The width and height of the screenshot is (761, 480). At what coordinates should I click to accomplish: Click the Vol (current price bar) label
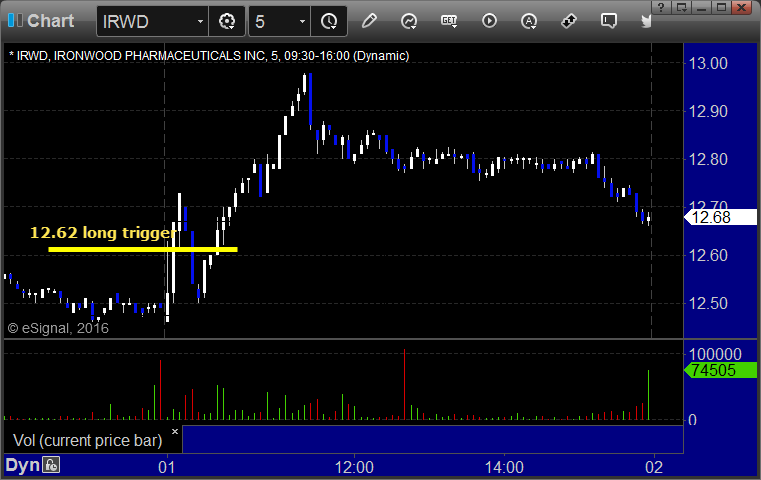[87, 440]
